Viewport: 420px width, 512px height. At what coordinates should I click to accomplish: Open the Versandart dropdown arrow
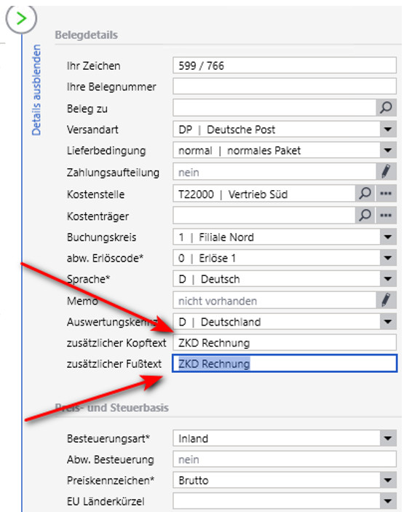pos(388,130)
